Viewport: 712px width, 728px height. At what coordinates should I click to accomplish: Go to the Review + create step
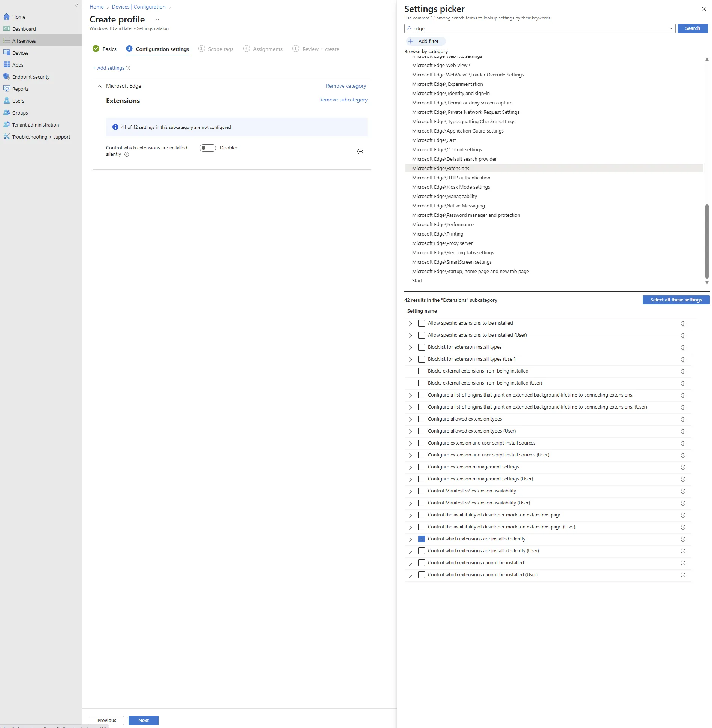(x=316, y=49)
